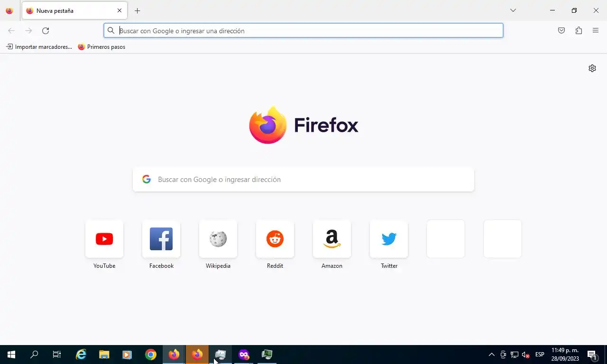
Task: Open a new tab with plus button
Action: pyautogui.click(x=138, y=10)
